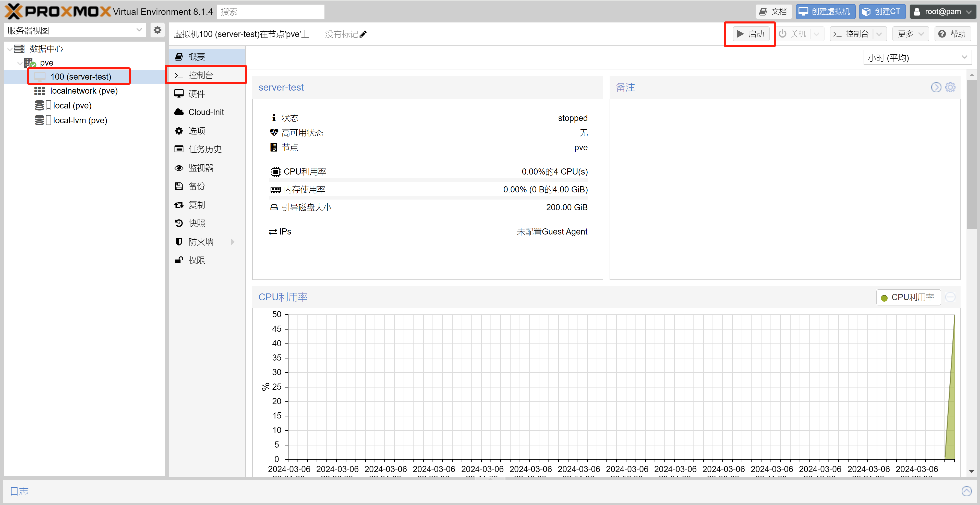Click the 未配置Guest Agent text
Viewport: 980px width, 505px height.
tap(552, 232)
